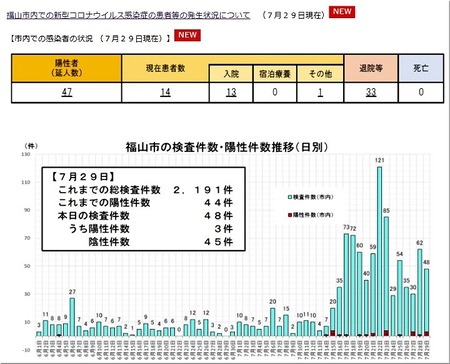Select the 陽性件数(市内) legend label

pos(313,215)
